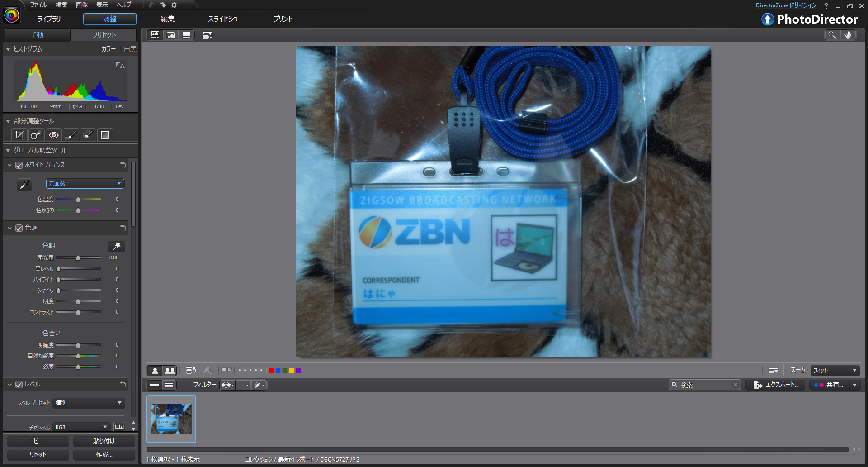Click the help question mark icon
The height and width of the screenshot is (467, 868).
click(x=826, y=6)
